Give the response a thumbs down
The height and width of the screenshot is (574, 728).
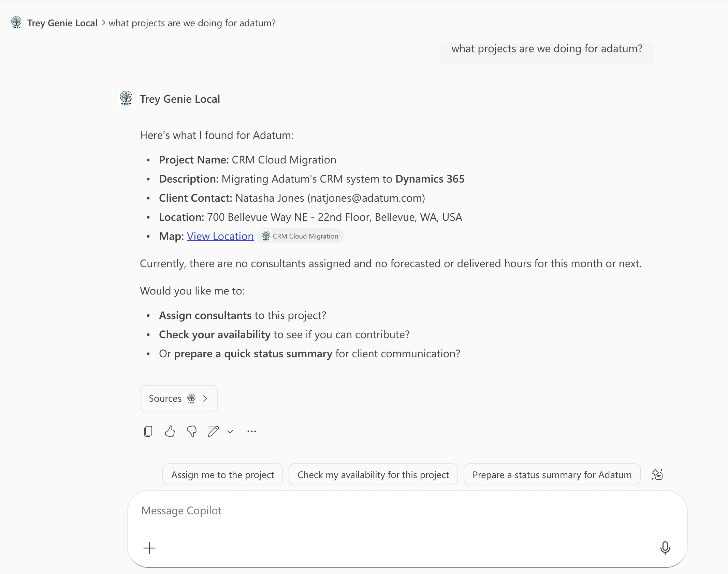pos(191,431)
